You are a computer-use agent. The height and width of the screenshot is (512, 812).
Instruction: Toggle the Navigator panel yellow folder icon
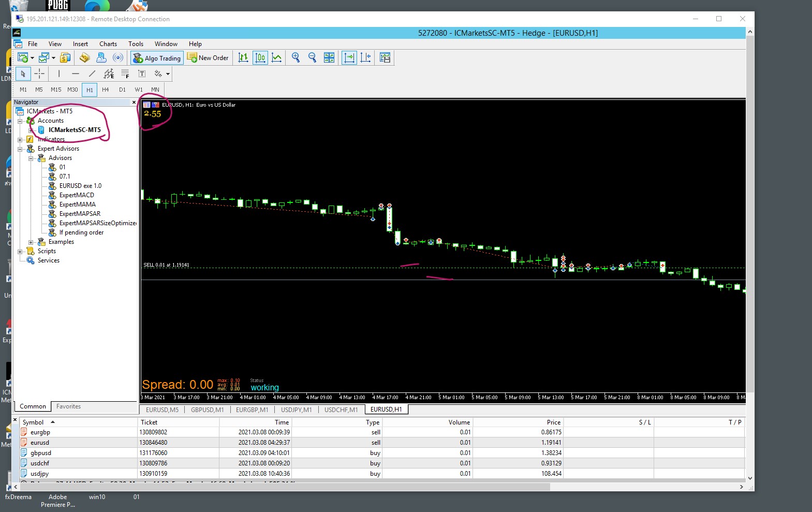85,57
